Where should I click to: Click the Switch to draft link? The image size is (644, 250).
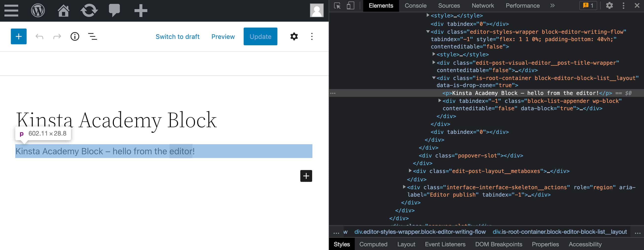coord(177,36)
